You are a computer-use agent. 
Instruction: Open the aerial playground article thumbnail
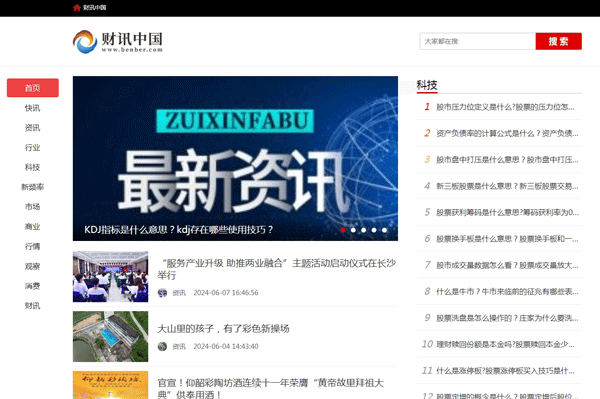[110, 336]
